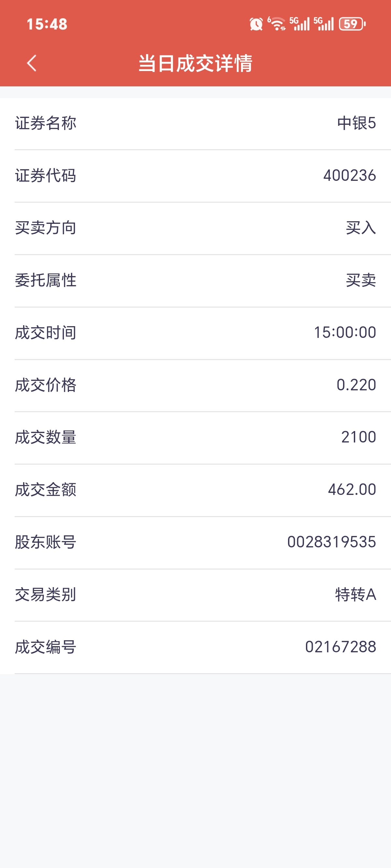The width and height of the screenshot is (391, 868).
Task: Tap the back arrow icon
Action: pos(32,63)
